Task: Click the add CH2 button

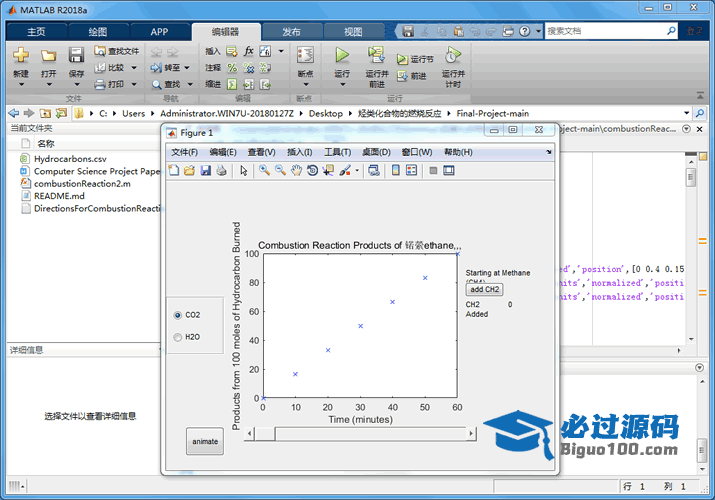Action: click(485, 289)
